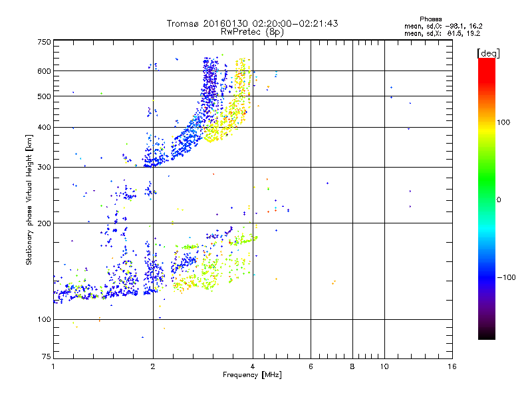Screen dimensions: 532x399
Task: Click y-axis tick label '300'
Action: [44, 168]
